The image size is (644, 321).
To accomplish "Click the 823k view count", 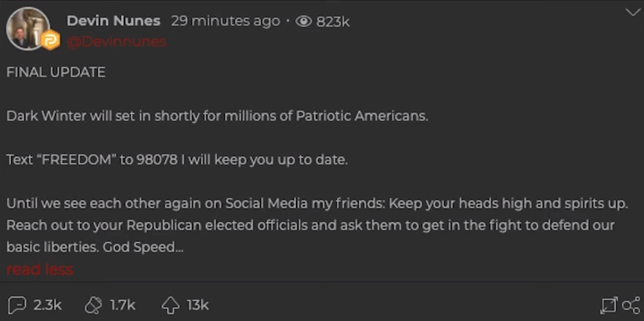I will tap(333, 22).
